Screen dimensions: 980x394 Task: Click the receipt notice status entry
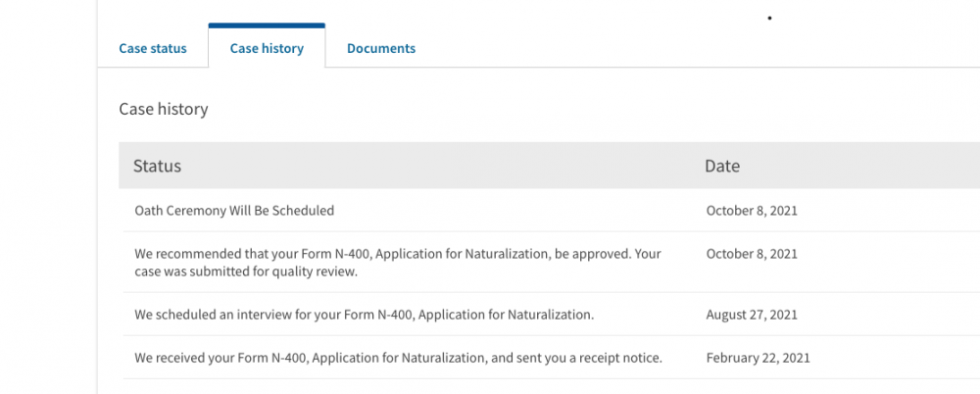tap(398, 358)
